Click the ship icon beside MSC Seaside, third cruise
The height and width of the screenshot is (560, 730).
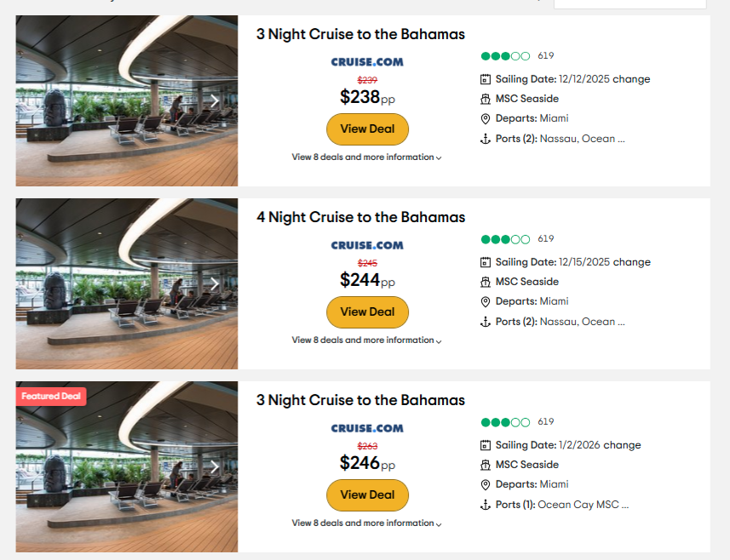[484, 464]
